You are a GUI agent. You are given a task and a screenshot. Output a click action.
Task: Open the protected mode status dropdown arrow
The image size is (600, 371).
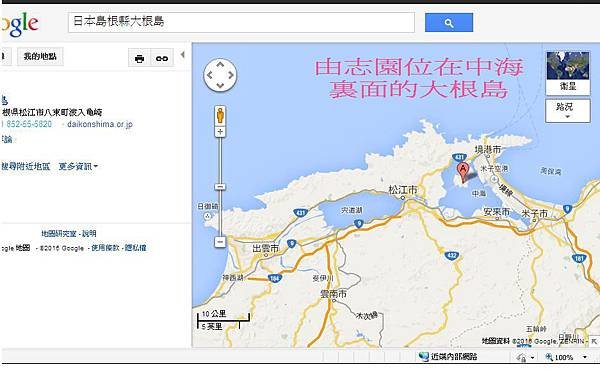[533, 358]
